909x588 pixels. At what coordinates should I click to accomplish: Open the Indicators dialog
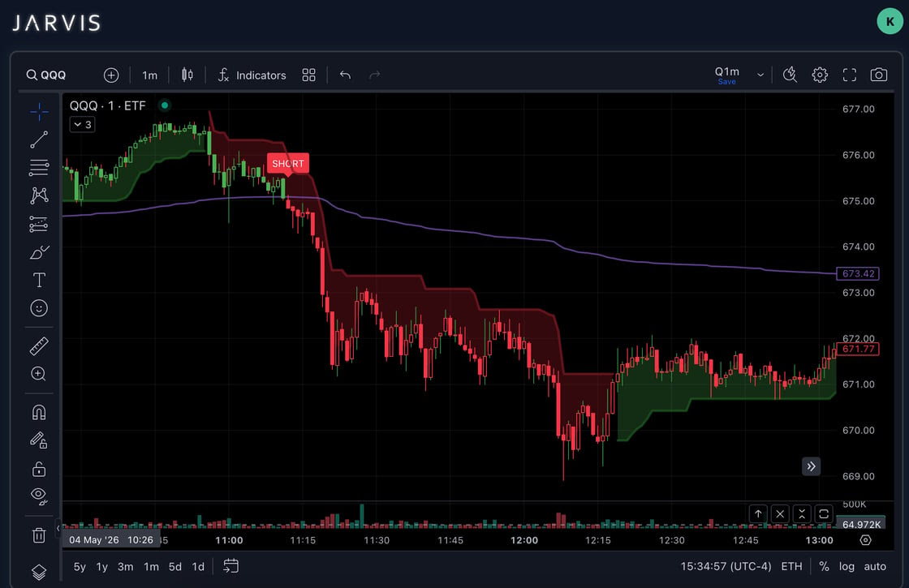[x=252, y=75]
